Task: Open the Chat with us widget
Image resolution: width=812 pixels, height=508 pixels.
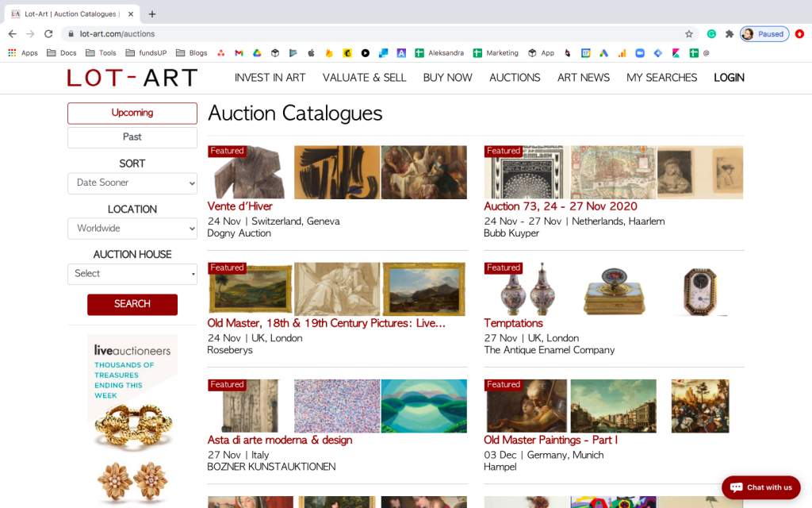Action: tap(760, 487)
